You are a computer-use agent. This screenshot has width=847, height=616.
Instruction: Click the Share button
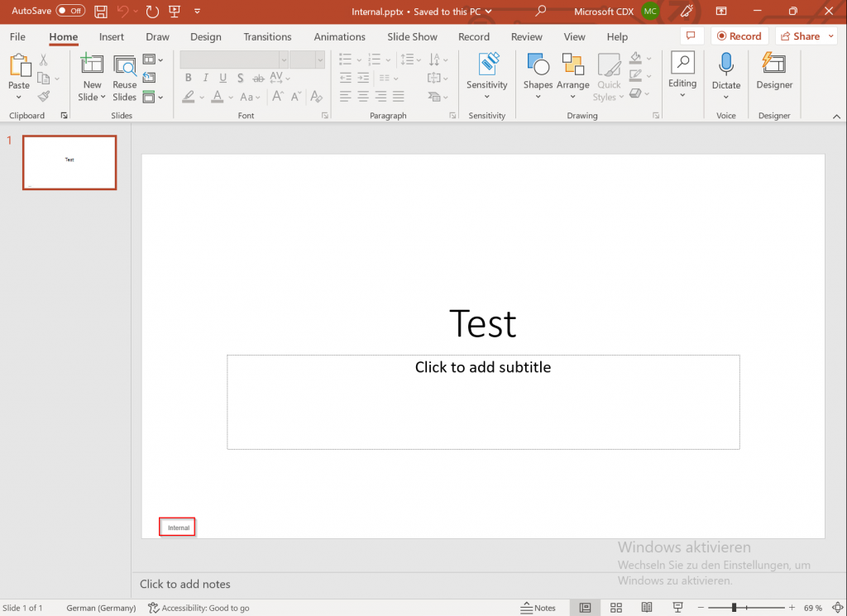[799, 36]
